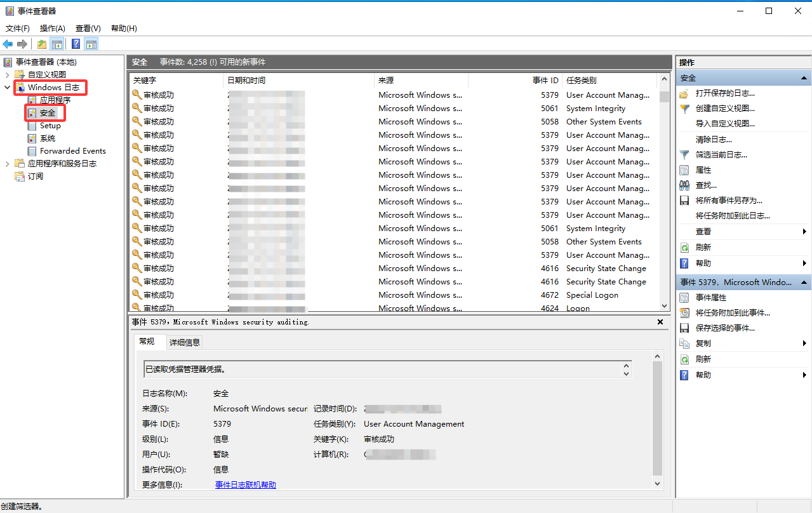Click the funnel icon beside 筛选当前日志
This screenshot has height=513, width=812.
click(684, 155)
